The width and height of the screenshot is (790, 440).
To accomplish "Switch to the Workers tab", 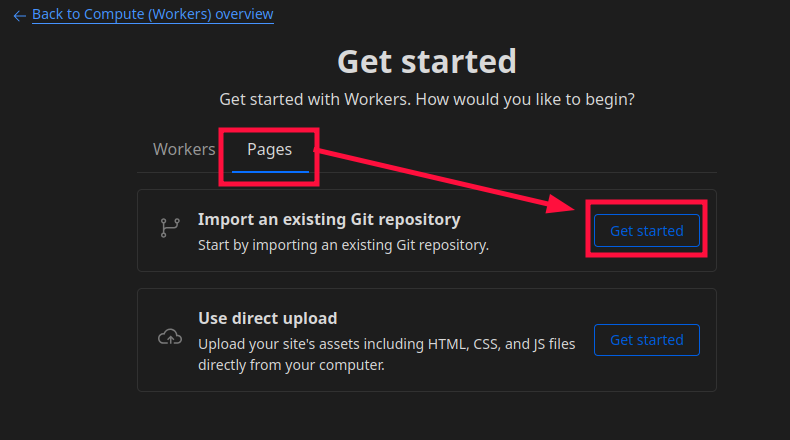I will pos(183,150).
